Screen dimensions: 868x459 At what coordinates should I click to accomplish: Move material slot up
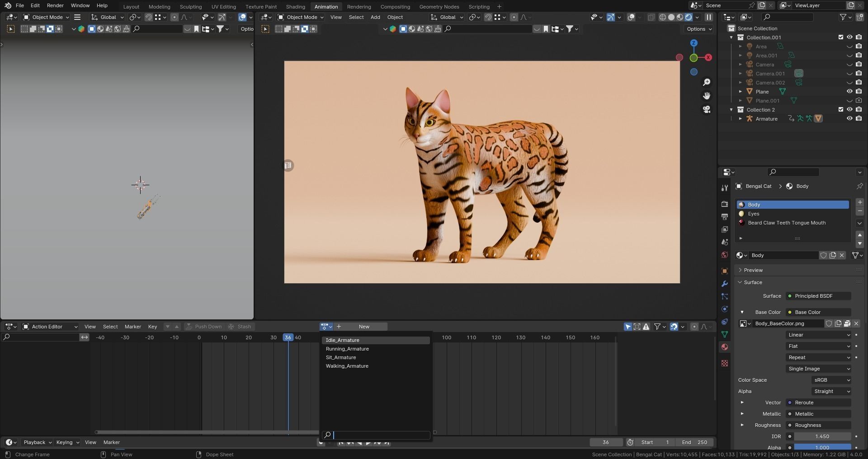tap(860, 235)
